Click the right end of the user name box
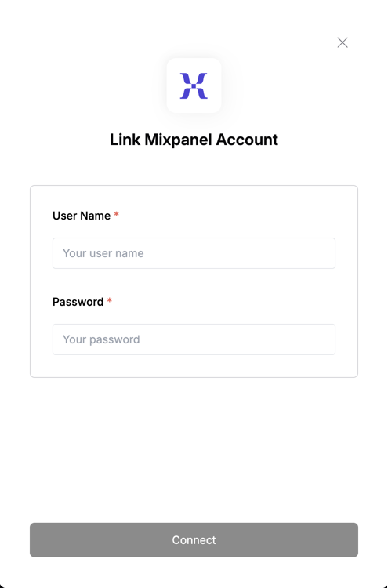Viewport: 388px width, 588px height. (322, 253)
